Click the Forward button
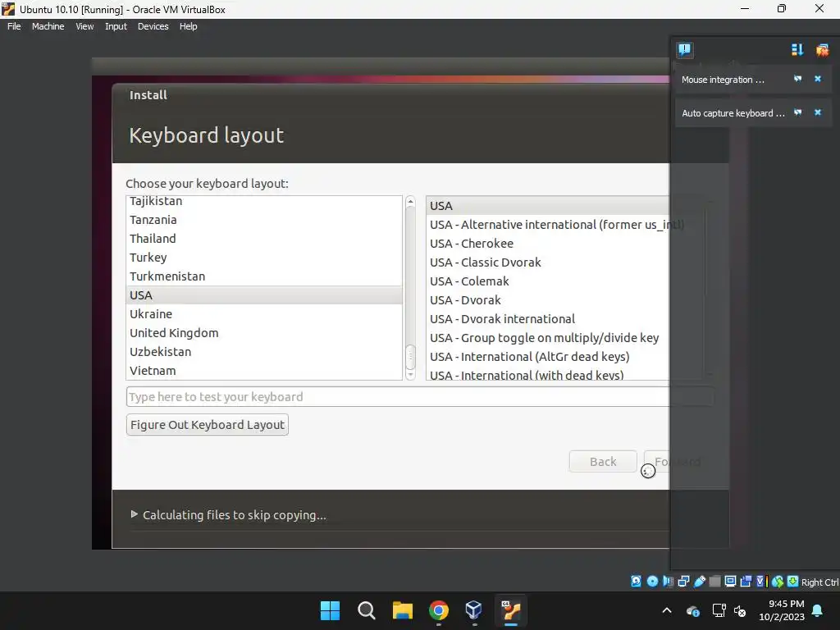Viewport: 840px width, 630px height. tap(677, 462)
